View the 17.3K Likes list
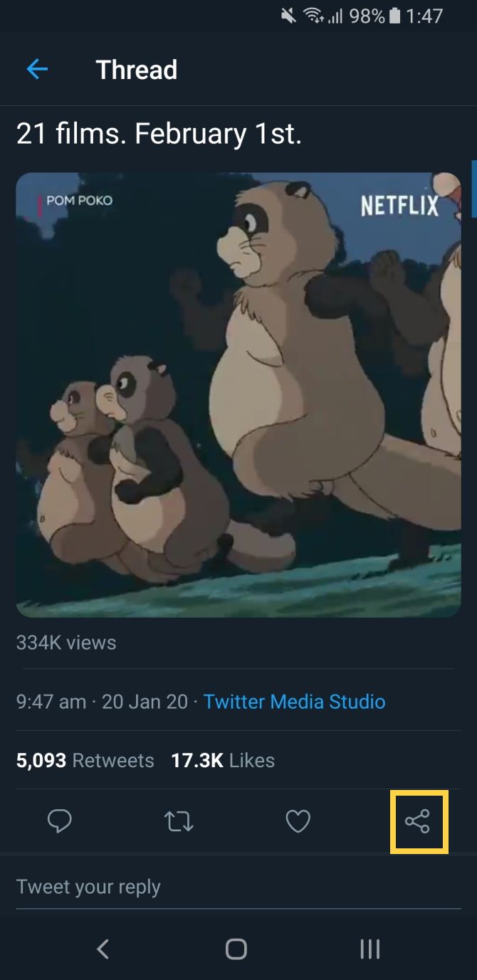The image size is (477, 980). (223, 760)
